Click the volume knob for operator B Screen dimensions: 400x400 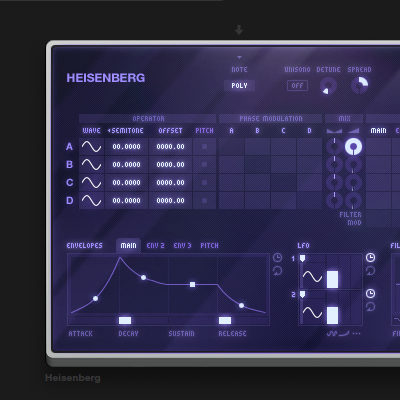(353, 165)
